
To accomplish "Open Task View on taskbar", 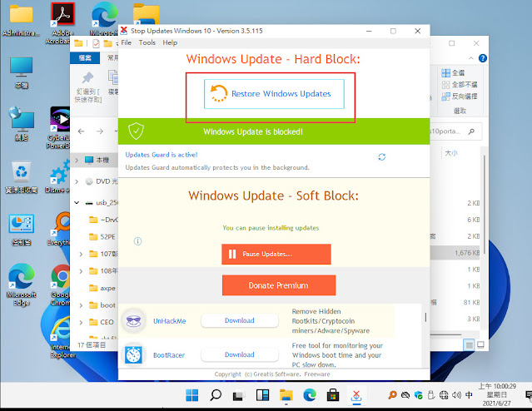I will pos(239,395).
